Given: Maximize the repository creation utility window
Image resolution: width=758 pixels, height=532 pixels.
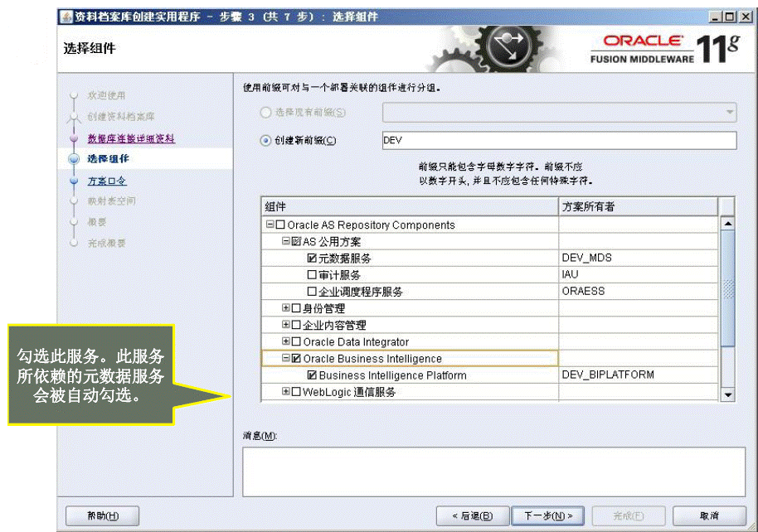Looking at the screenshot, I should pos(730,17).
